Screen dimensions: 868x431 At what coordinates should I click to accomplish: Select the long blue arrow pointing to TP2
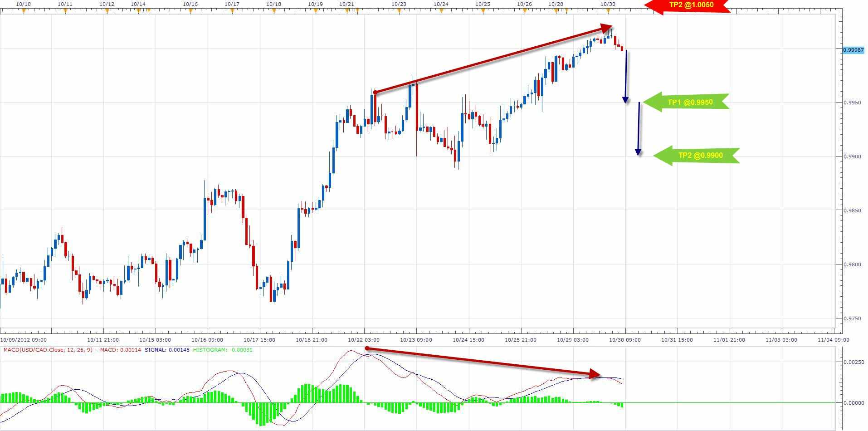[x=639, y=129]
